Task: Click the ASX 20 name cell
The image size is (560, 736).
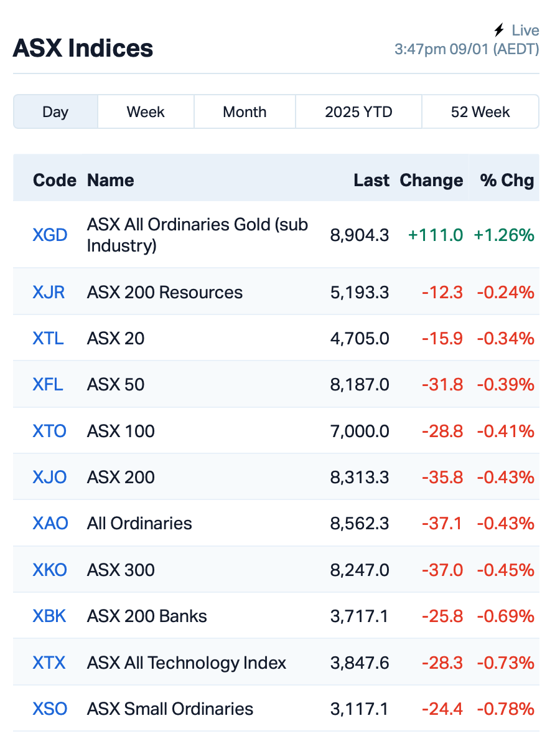Action: [x=116, y=338]
